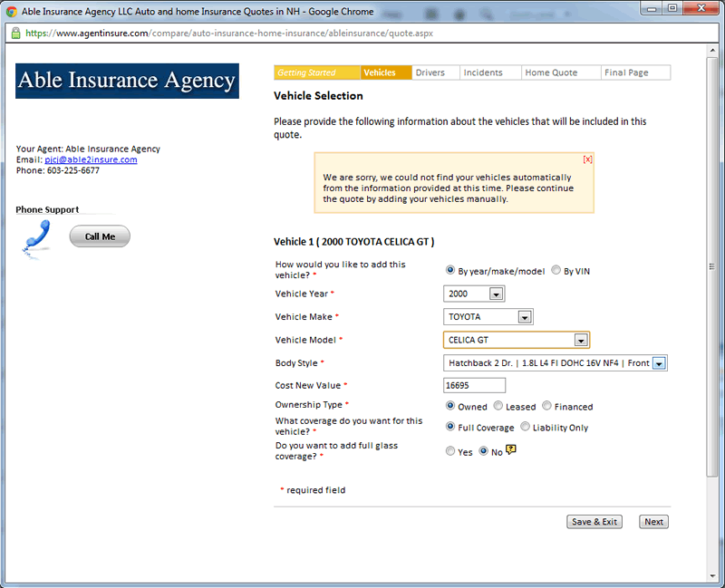Viewport: 725px width, 588px height.
Task: Click the blue telephone support icon
Action: [37, 237]
